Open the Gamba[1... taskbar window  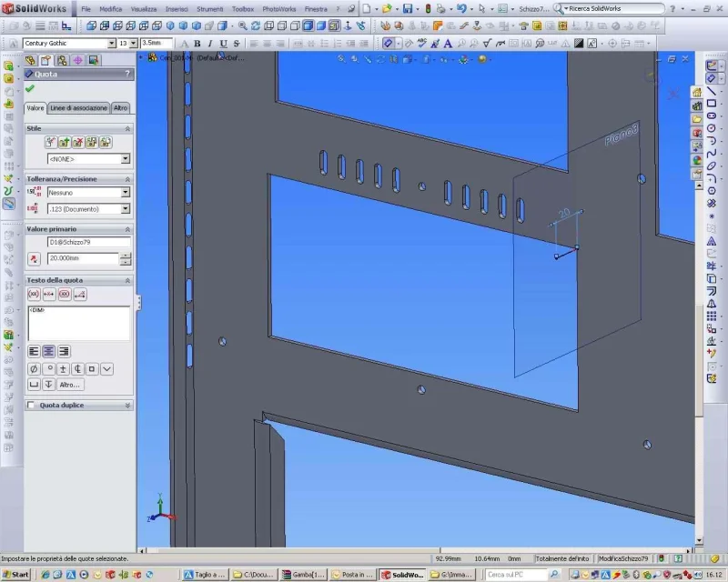(x=303, y=575)
